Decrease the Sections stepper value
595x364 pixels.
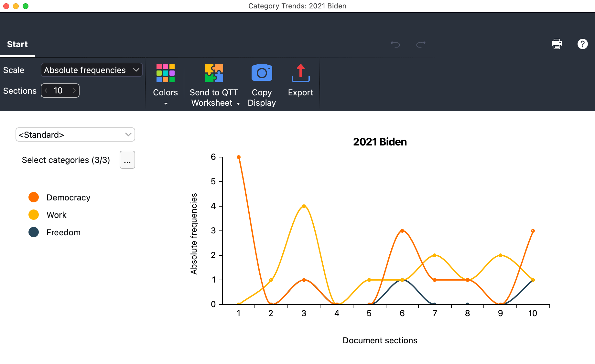[46, 91]
